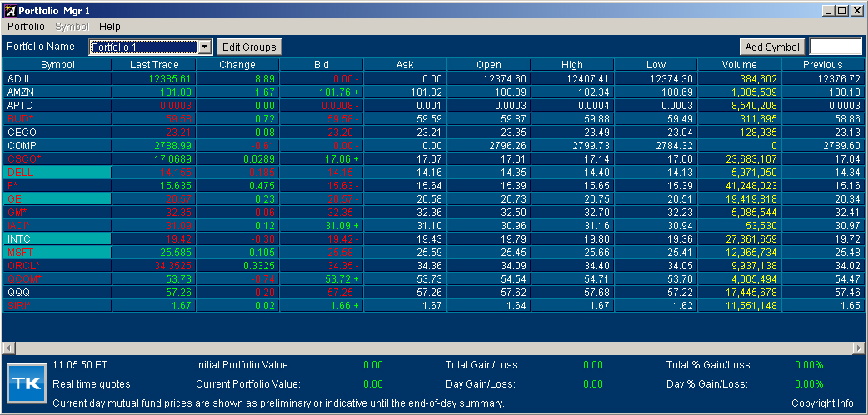The image size is (868, 415).
Task: Click the horizontal scrollbar track
Action: 434,348
